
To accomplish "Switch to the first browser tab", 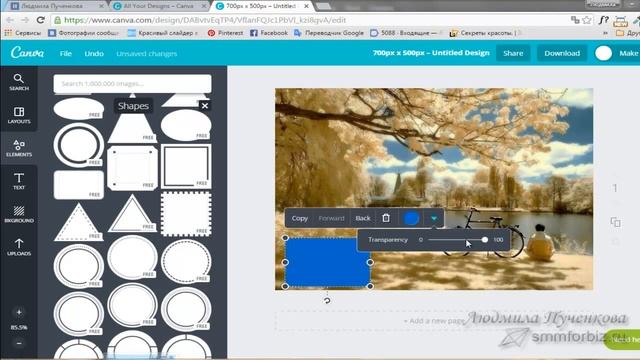I will pyautogui.click(x=57, y=6).
